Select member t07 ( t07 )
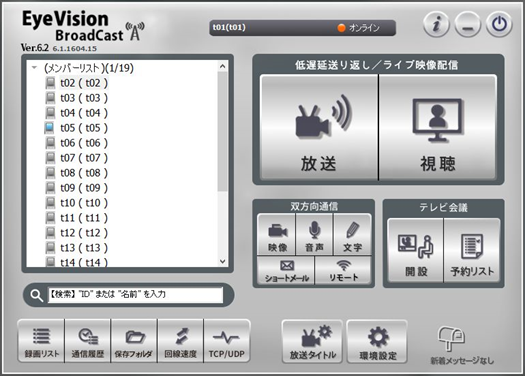 pos(84,158)
